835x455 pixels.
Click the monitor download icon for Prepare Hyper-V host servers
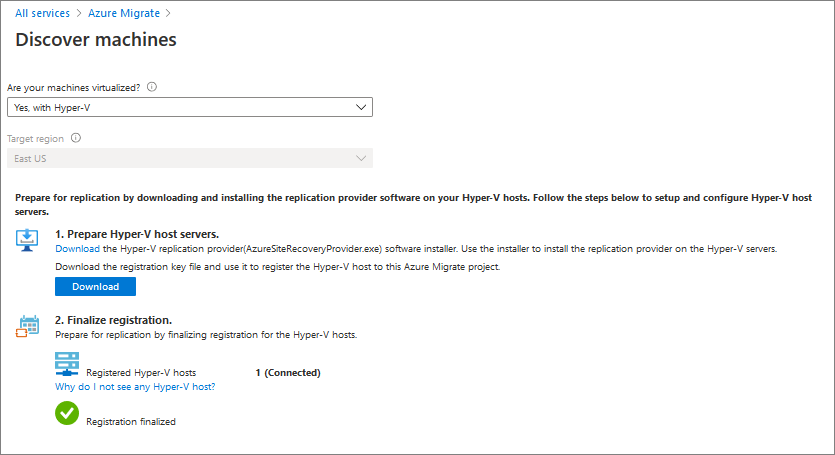point(27,240)
